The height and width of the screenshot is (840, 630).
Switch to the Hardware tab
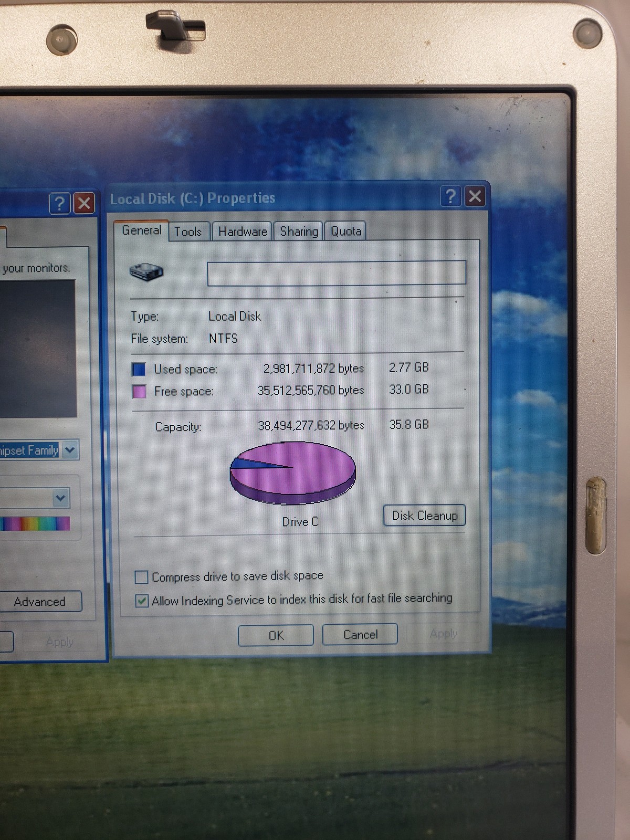[x=243, y=232]
